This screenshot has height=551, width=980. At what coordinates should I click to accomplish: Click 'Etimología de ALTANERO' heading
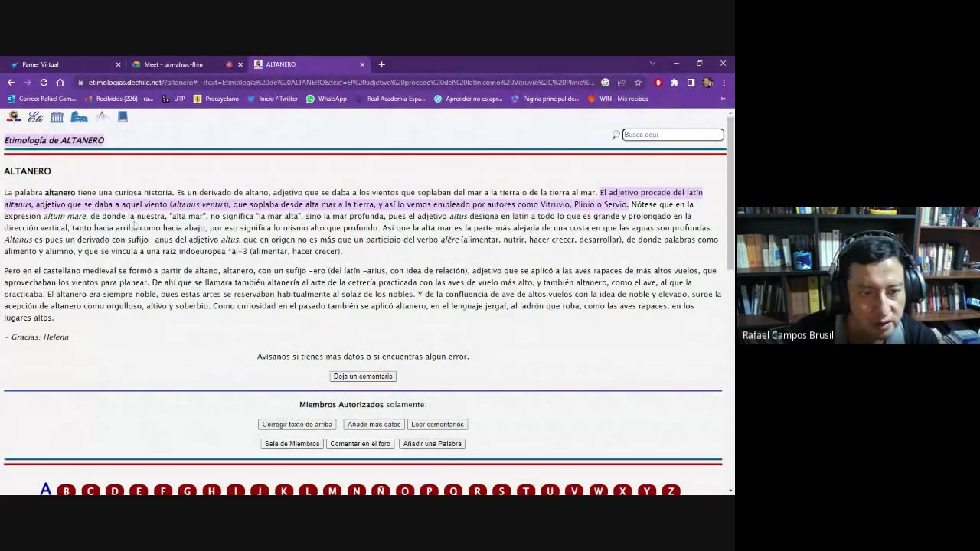54,140
